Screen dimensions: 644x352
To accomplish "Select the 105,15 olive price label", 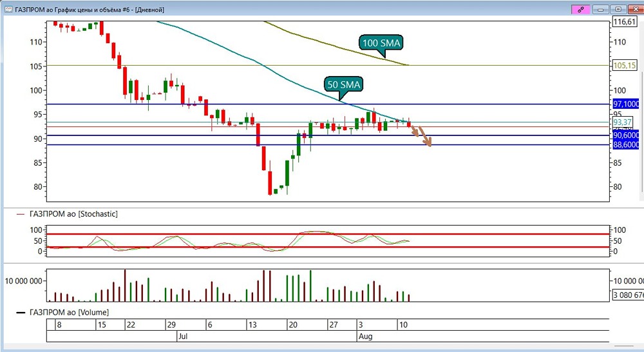I will click(624, 65).
